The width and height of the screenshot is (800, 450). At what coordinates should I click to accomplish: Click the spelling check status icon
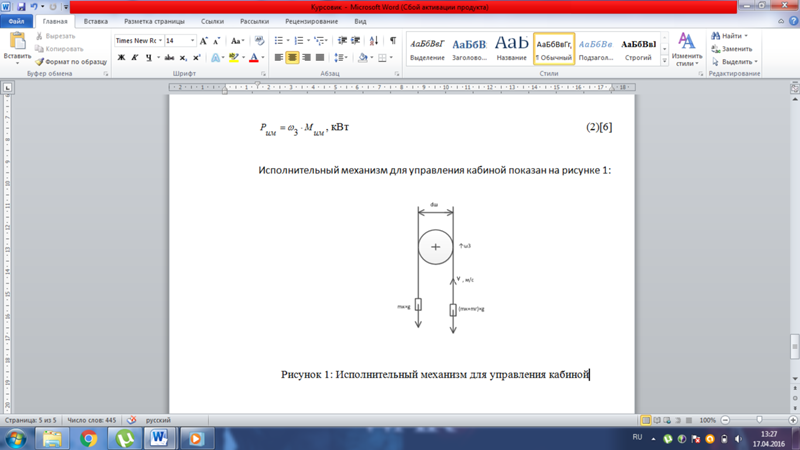pos(131,420)
